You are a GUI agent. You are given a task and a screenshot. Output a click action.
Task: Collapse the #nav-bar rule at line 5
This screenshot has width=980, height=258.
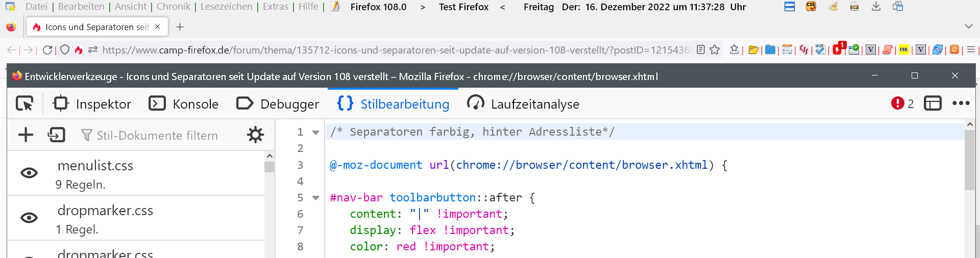(316, 198)
